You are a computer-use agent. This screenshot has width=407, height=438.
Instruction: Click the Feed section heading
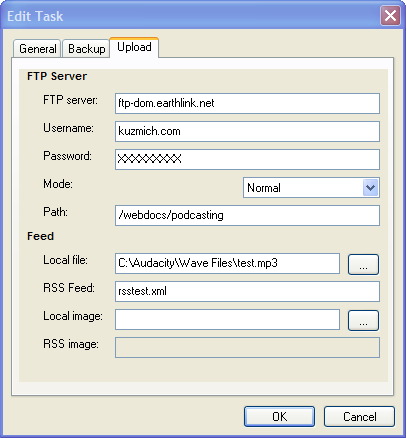point(40,236)
